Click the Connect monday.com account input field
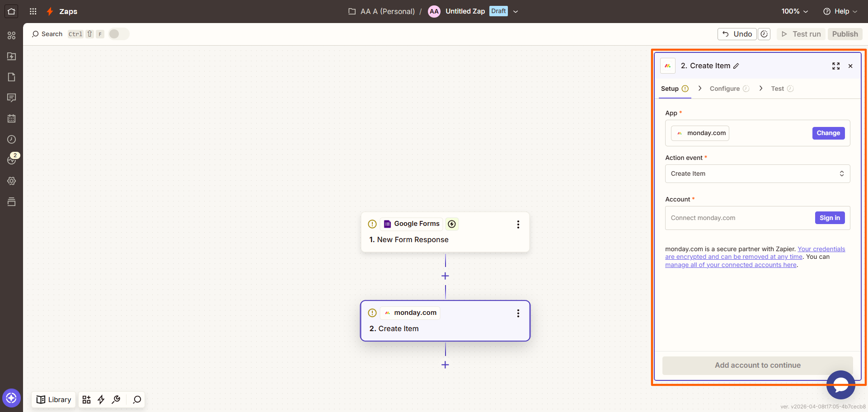This screenshot has height=412, width=868. click(x=732, y=218)
